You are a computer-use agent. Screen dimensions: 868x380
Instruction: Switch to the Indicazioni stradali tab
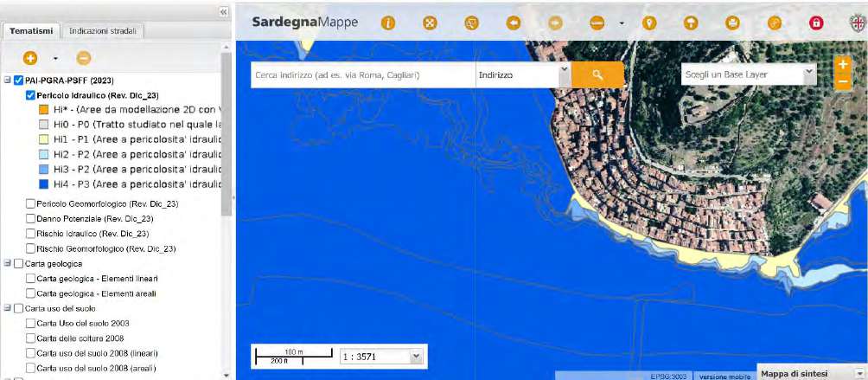coord(105,31)
